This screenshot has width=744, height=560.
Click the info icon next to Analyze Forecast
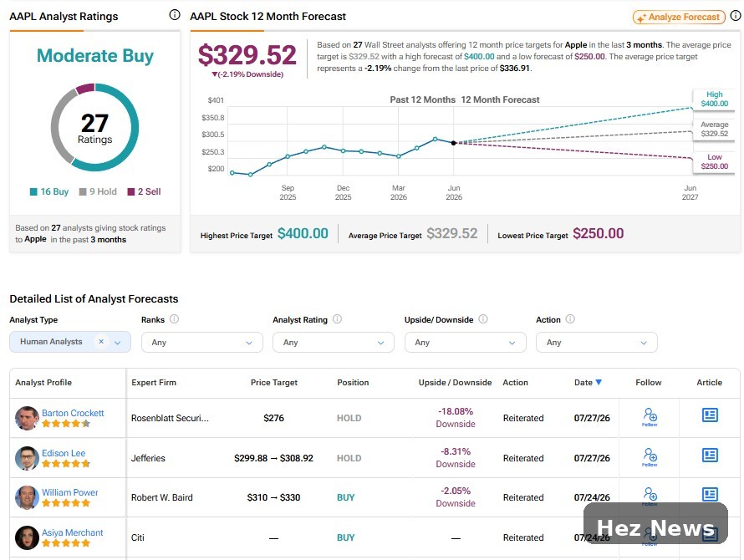pos(736,16)
